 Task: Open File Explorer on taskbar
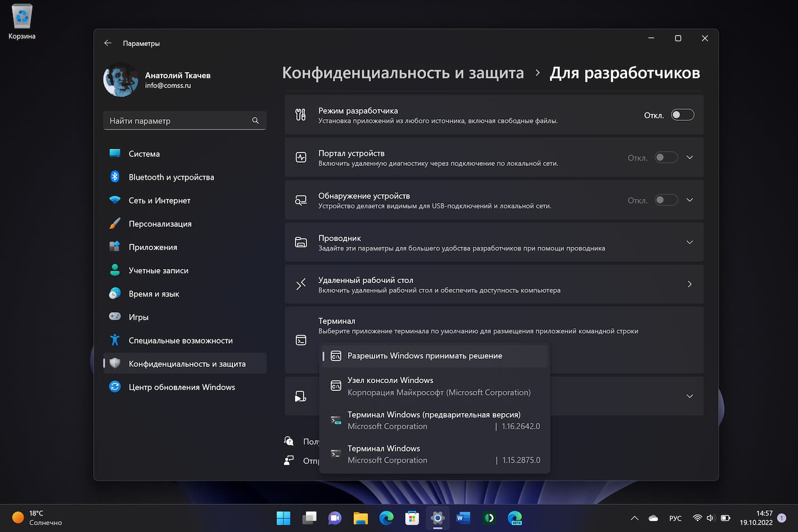coord(361,518)
